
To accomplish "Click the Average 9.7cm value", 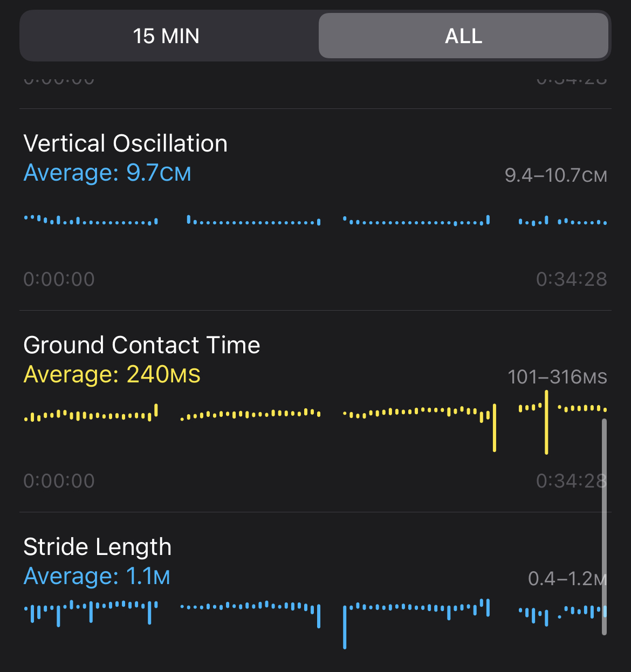I will [107, 173].
